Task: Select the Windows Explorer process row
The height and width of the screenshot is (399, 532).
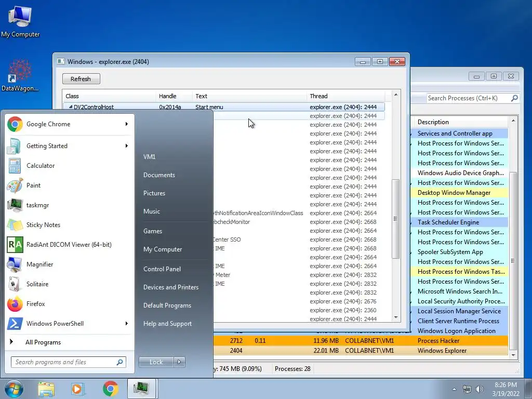Action: (361, 351)
